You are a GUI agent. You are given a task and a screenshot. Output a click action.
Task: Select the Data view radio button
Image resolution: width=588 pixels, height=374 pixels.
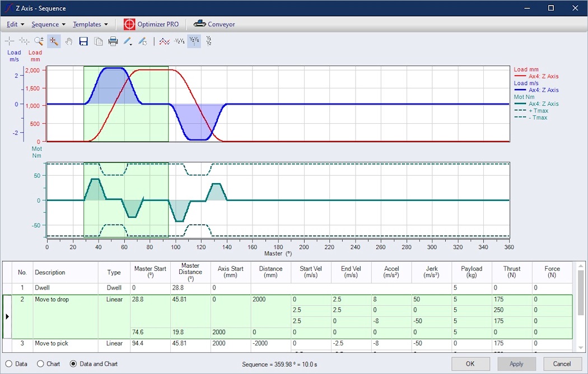point(10,364)
